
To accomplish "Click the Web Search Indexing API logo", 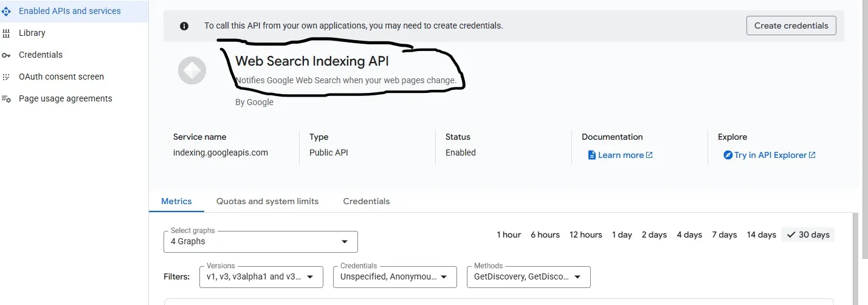I will [x=192, y=71].
